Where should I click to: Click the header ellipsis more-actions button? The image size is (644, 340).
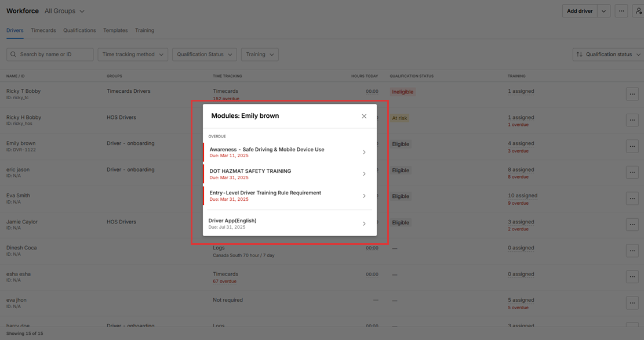(x=621, y=11)
